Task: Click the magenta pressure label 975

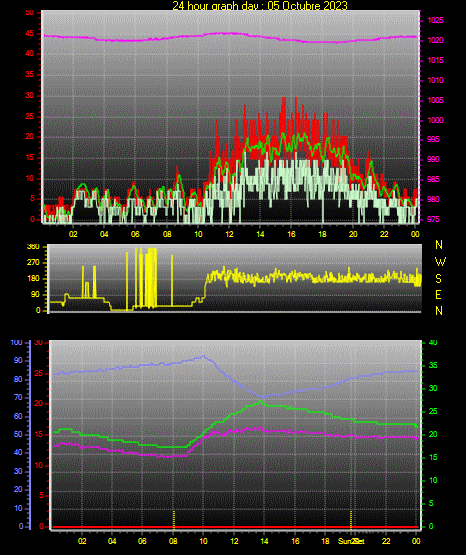Action: click(433, 219)
